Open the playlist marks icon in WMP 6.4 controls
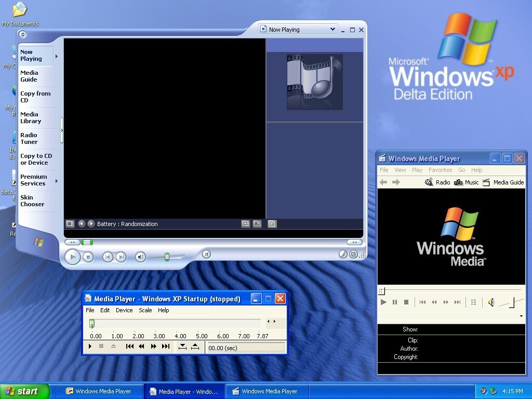 472,302
